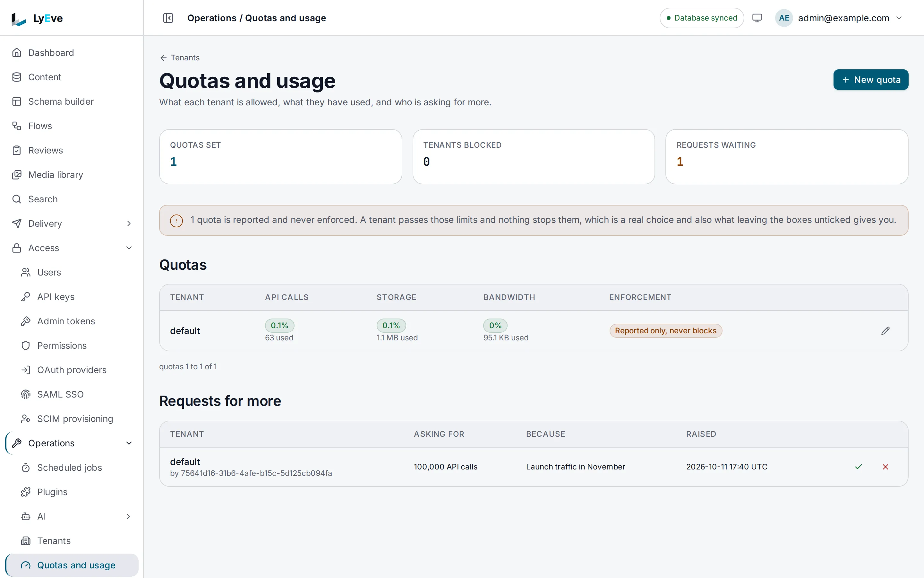Screen dimensions: 924x578
Task: Open SCIM provisioning label
Action: (75, 419)
